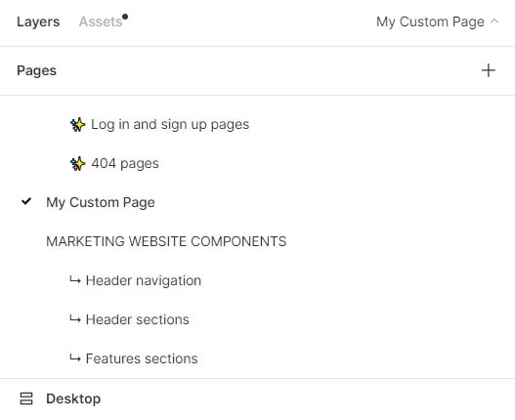Select MARKETING WEBSITE COMPONENTS page
This screenshot has height=420, width=515.
[166, 241]
